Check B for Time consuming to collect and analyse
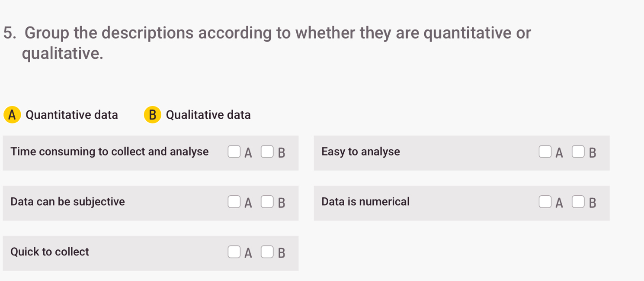Image resolution: width=644 pixels, height=281 pixels. pyautogui.click(x=267, y=152)
